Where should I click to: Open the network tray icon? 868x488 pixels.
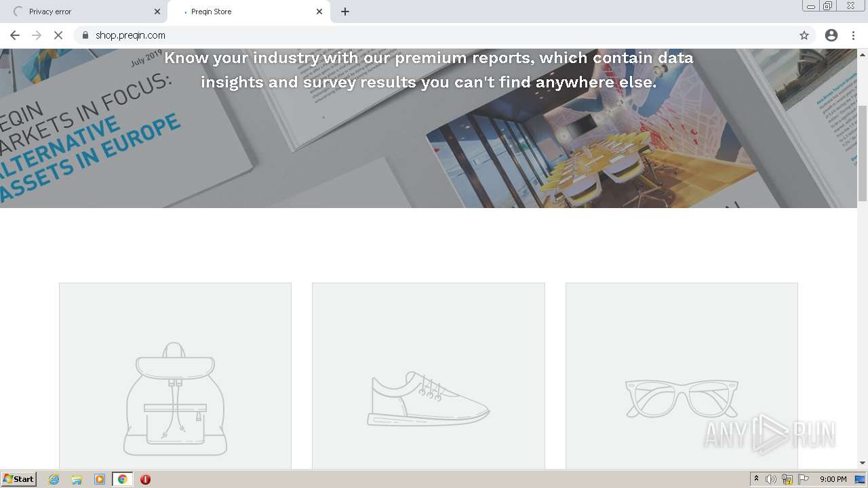[787, 479]
